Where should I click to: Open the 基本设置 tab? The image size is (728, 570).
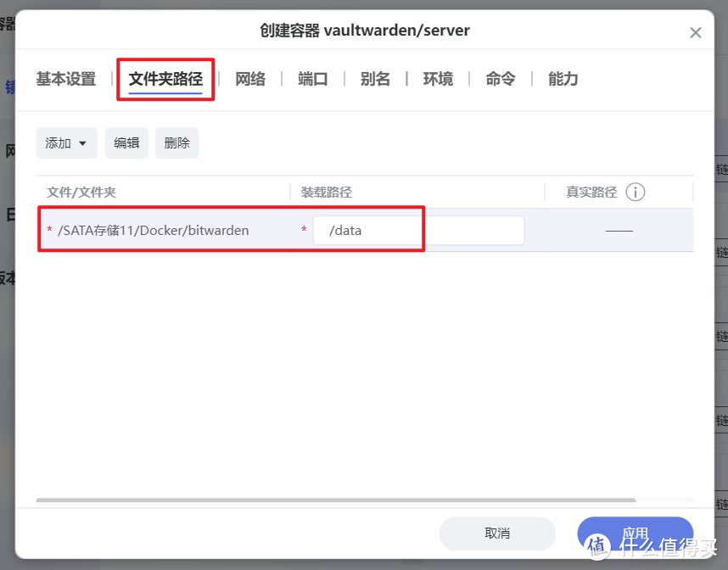(66, 79)
